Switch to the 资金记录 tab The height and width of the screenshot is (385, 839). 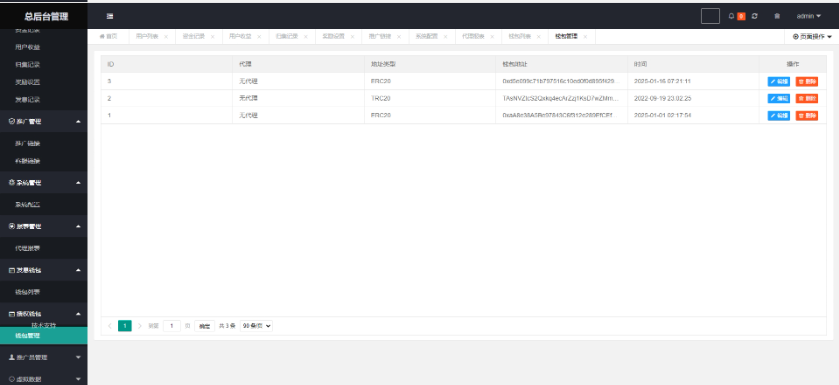pyautogui.click(x=193, y=37)
